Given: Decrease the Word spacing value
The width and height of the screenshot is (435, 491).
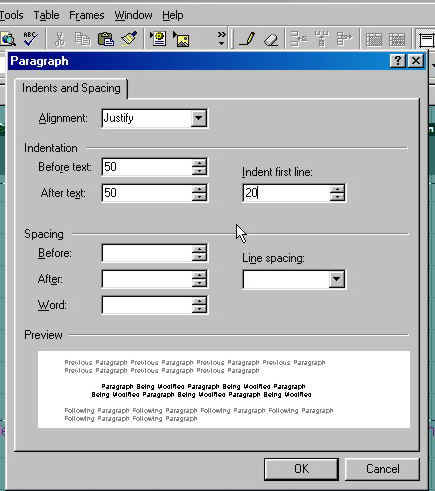Looking at the screenshot, I should point(199,310).
